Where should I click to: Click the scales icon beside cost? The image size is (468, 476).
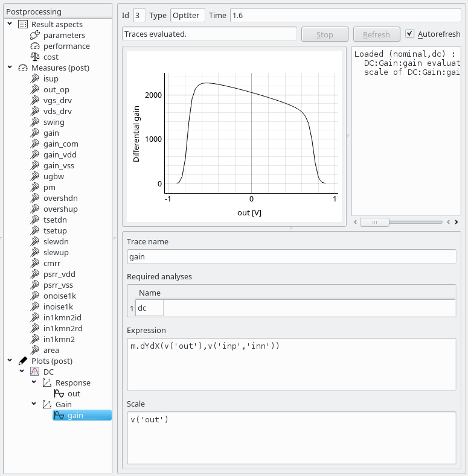click(35, 57)
